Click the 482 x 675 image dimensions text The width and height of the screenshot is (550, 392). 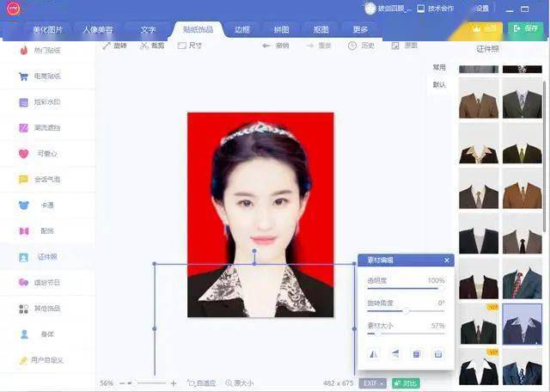[x=338, y=383]
